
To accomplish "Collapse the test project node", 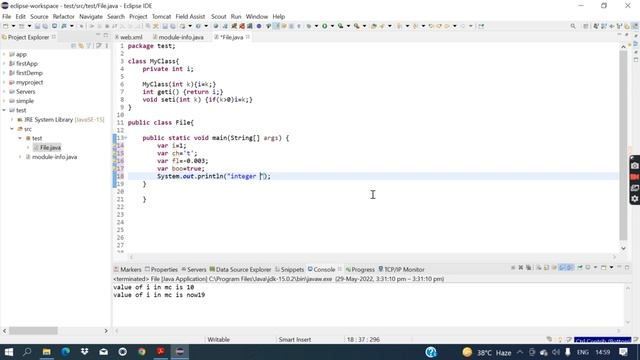I will pyautogui.click(x=4, y=110).
